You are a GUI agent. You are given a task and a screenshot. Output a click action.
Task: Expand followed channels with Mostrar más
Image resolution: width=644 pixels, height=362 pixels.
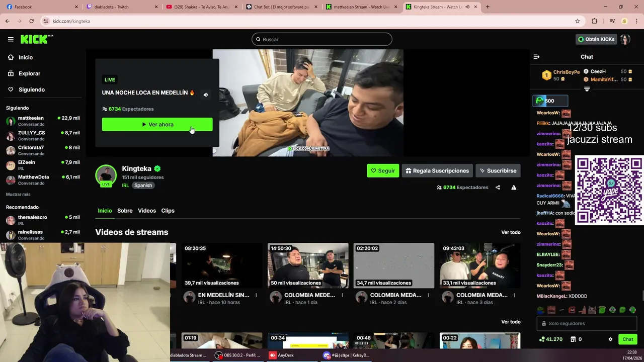click(18, 195)
